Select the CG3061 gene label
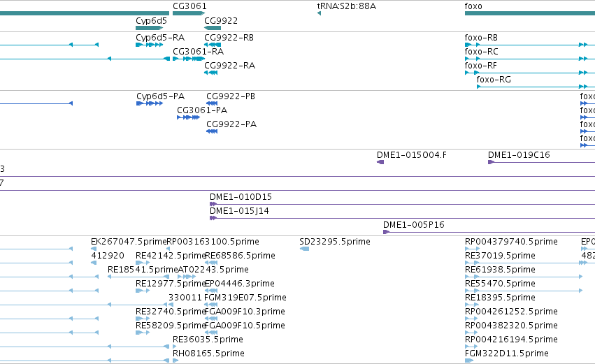 point(189,6)
